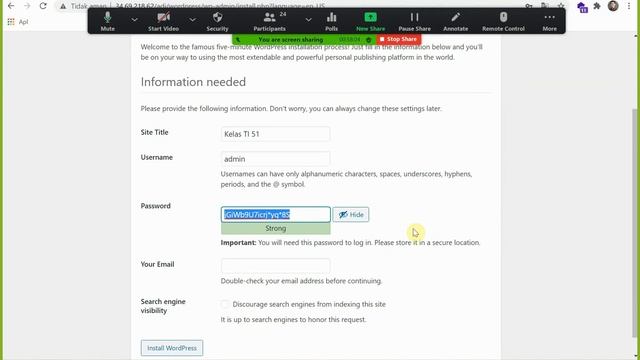Focus the Username field containing admin
This screenshot has width=640, height=360.
(x=275, y=159)
